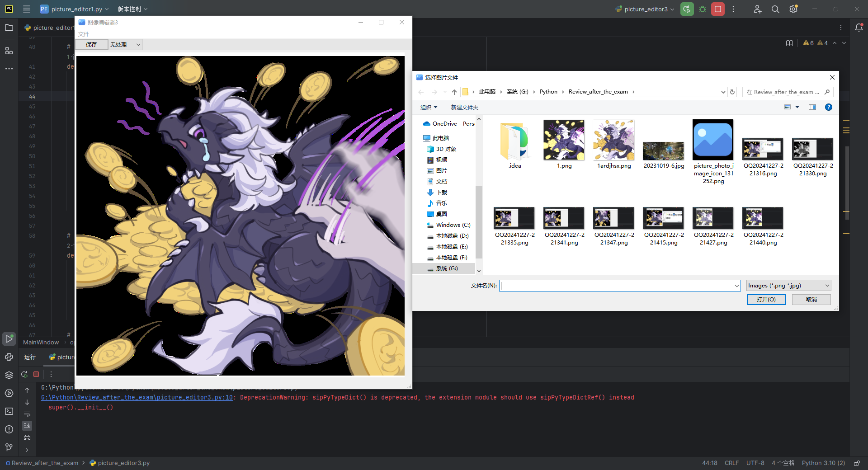Click the search Review_after_the_exam box
The image size is (868, 470).
[x=787, y=92]
